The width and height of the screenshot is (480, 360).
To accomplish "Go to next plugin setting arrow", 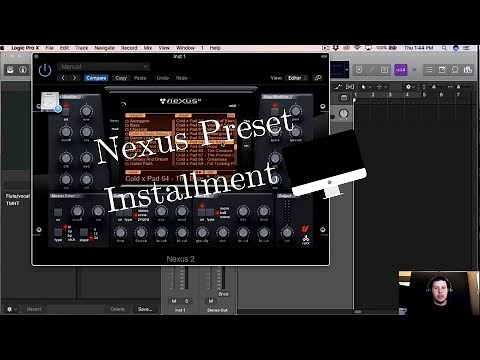I will (x=74, y=78).
